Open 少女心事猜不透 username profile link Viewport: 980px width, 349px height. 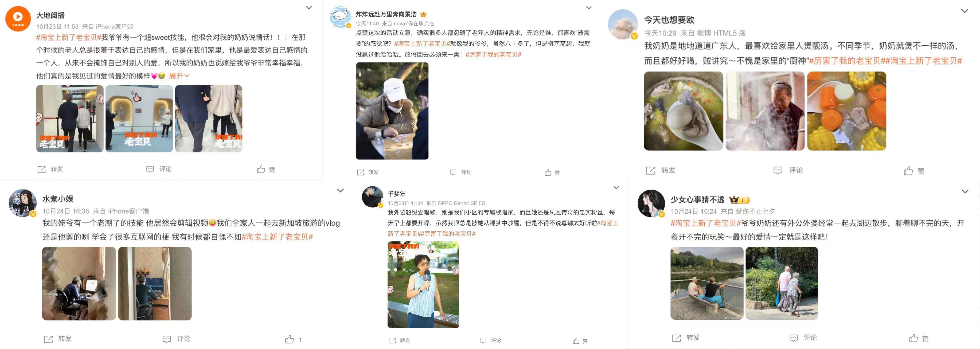pyautogui.click(x=697, y=199)
